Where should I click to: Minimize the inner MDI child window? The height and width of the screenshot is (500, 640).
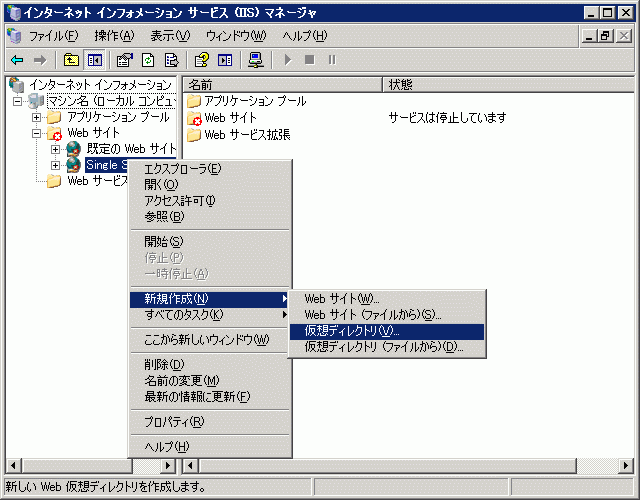coord(589,36)
